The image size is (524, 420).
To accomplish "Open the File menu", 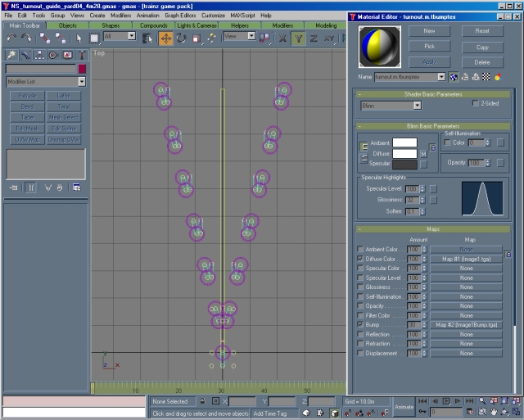I will (8, 16).
